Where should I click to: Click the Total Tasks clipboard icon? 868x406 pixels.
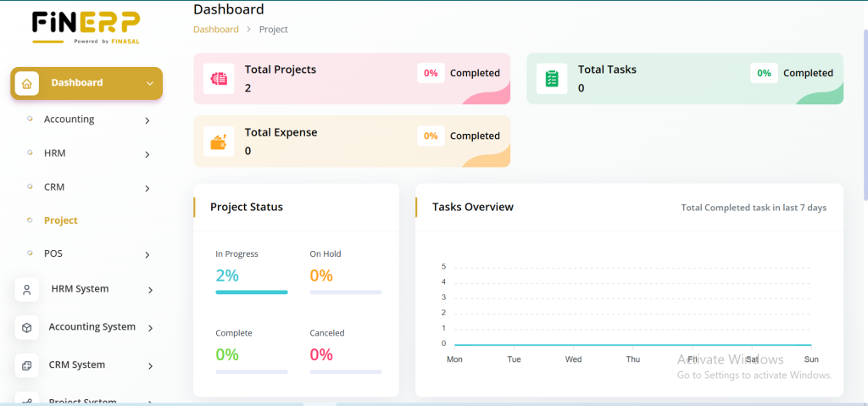click(552, 79)
